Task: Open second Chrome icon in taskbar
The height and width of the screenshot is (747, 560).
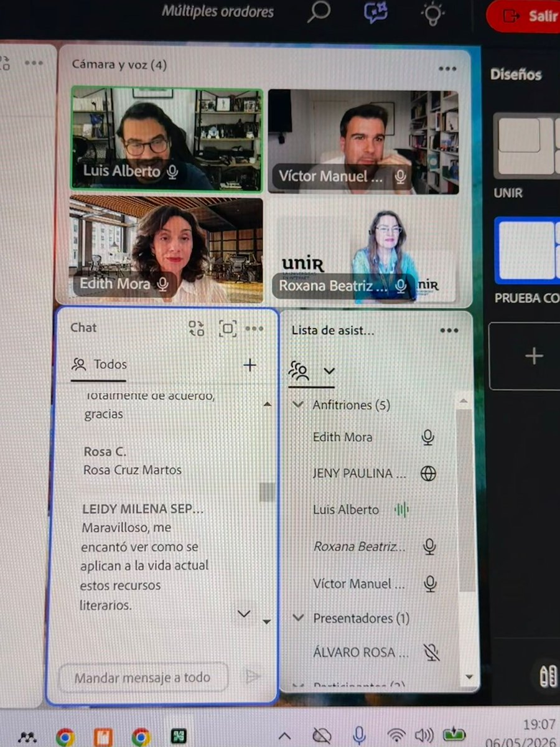Action: [x=141, y=738]
